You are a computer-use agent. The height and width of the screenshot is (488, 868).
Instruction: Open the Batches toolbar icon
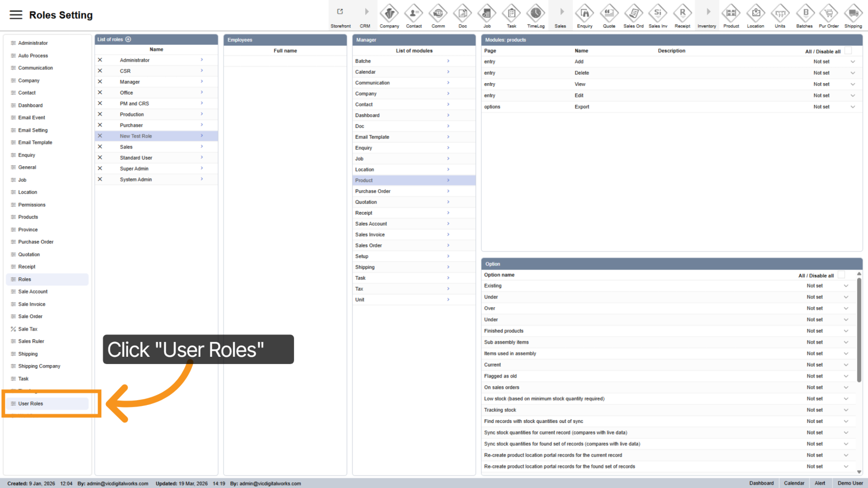(x=804, y=13)
